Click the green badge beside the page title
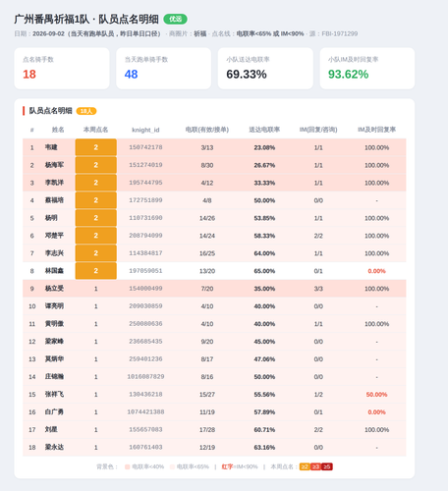This screenshot has width=448, height=491. point(175,19)
